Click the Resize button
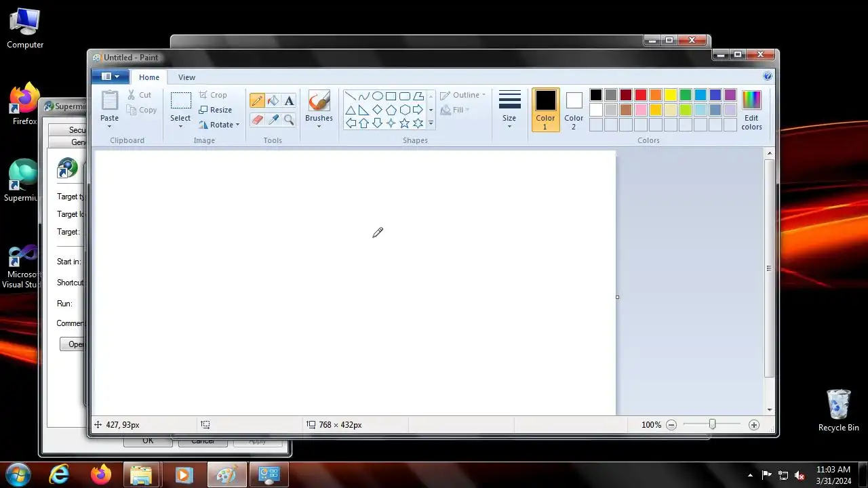Image resolution: width=868 pixels, height=488 pixels. (x=216, y=110)
